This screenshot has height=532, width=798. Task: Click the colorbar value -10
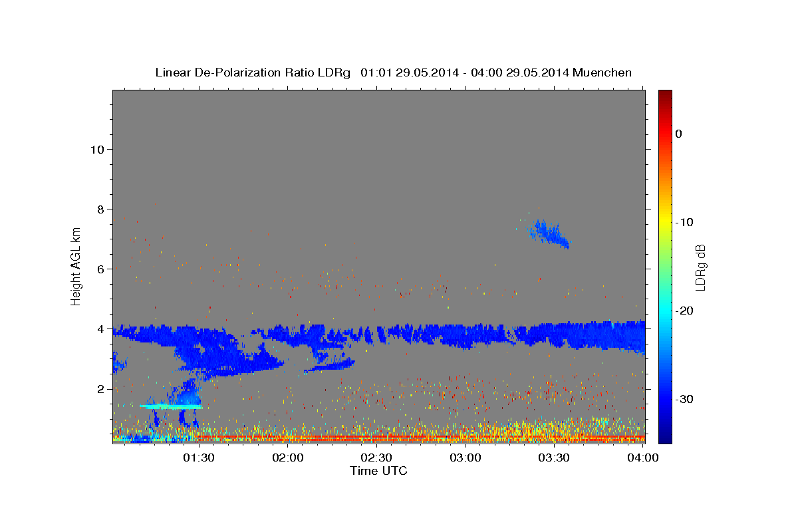[685, 222]
